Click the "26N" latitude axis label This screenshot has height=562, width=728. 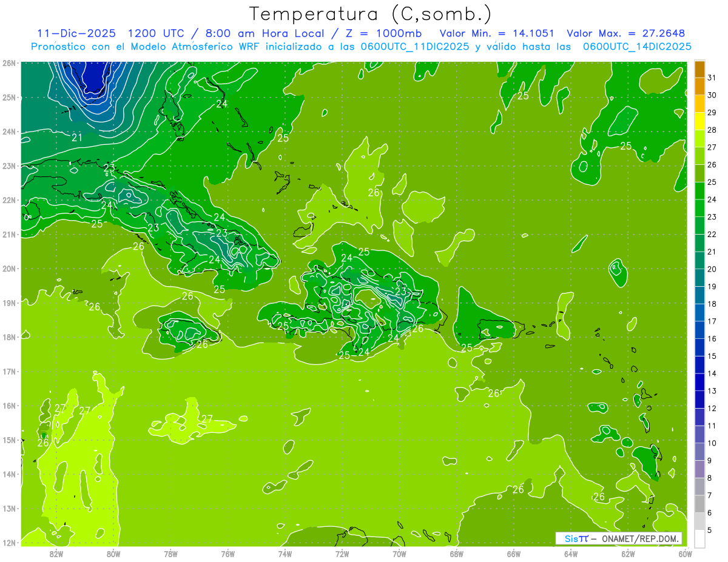tap(10, 63)
